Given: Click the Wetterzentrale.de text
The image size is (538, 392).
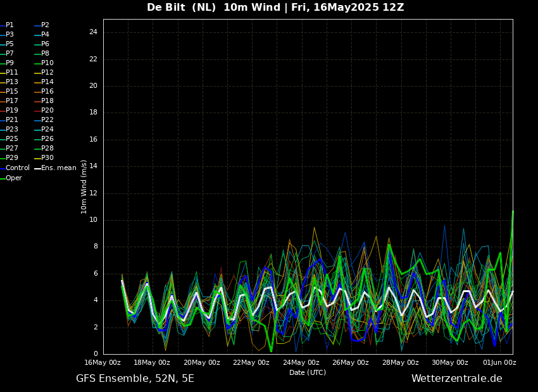Looking at the screenshot, I should pyautogui.click(x=457, y=379).
